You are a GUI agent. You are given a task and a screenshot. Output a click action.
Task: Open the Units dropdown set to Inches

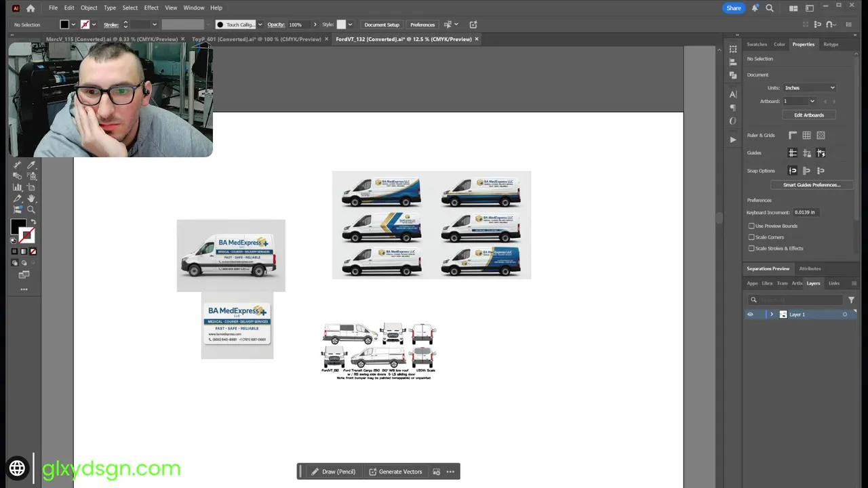point(810,88)
